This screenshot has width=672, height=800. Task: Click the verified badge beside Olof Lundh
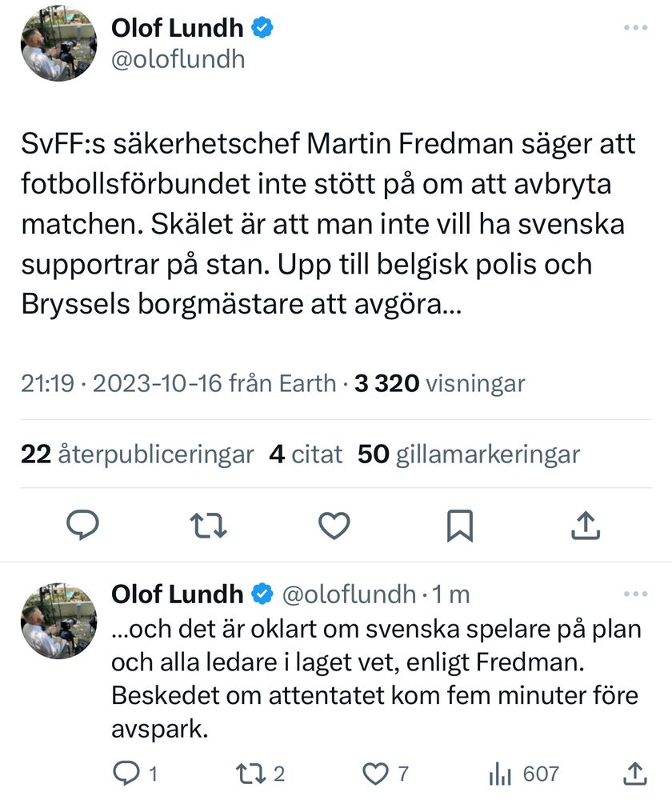tap(263, 28)
